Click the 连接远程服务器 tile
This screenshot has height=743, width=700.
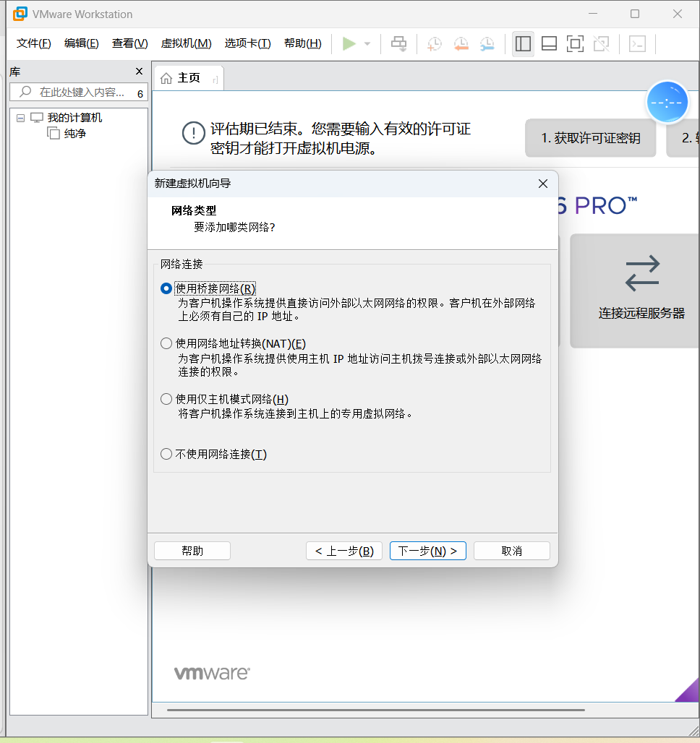(634, 291)
